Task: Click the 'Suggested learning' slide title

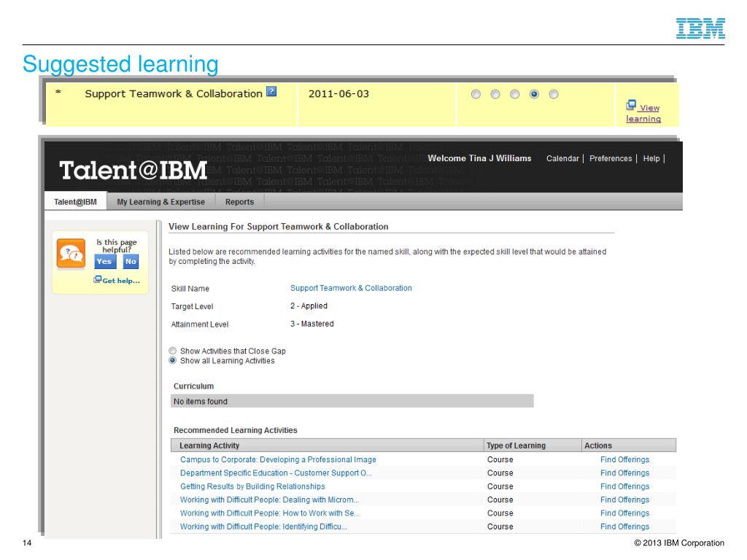Action: [x=120, y=64]
